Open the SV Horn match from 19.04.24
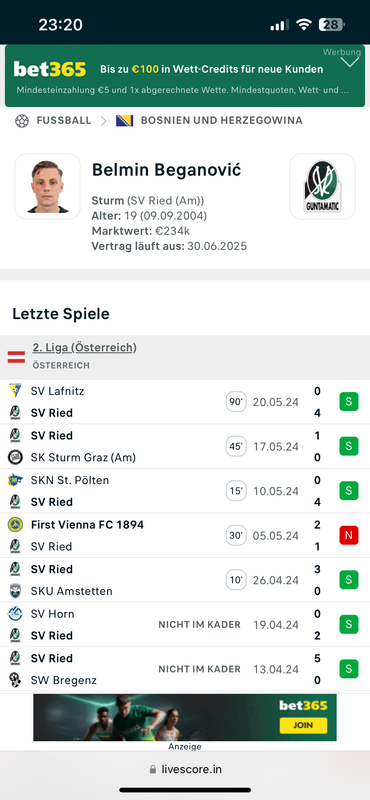Image resolution: width=370 pixels, height=800 pixels. (185, 624)
